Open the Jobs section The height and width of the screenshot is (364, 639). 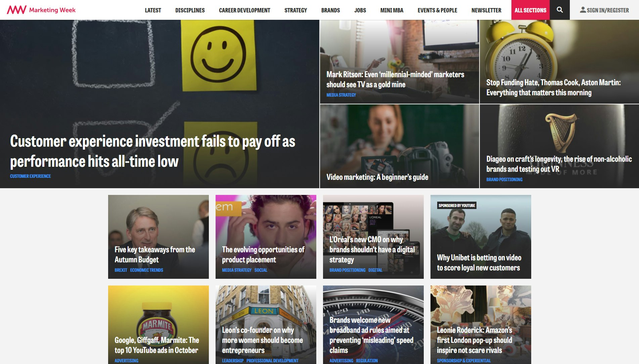360,10
